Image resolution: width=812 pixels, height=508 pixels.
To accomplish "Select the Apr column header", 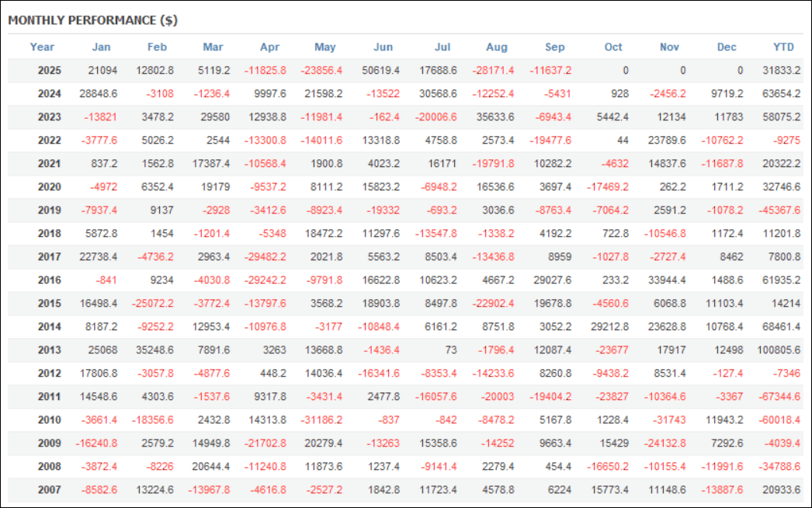I will click(x=269, y=47).
